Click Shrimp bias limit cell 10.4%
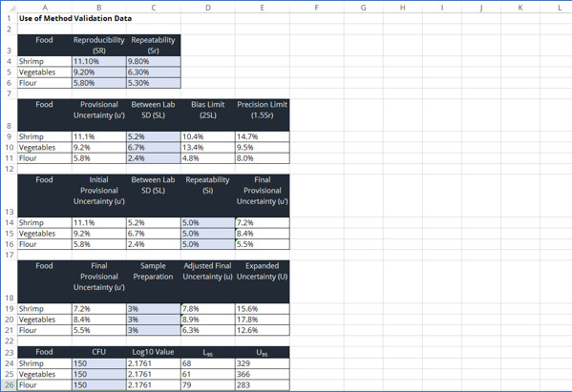 [208, 136]
